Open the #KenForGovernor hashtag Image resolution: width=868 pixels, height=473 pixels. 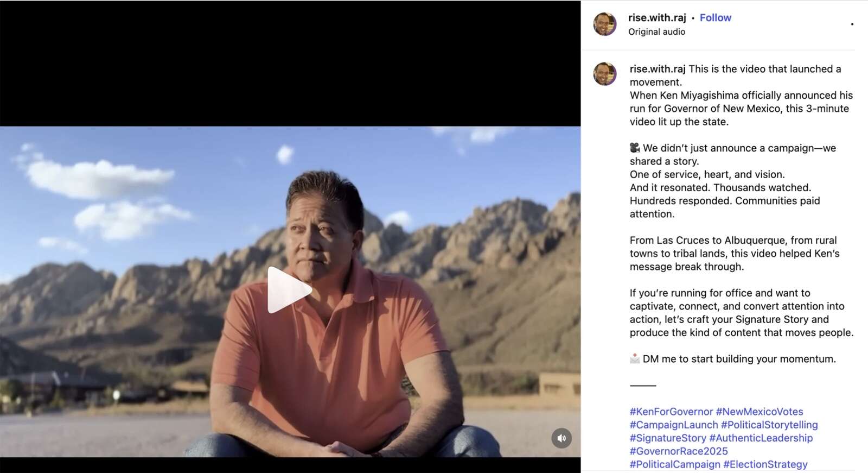pos(671,412)
